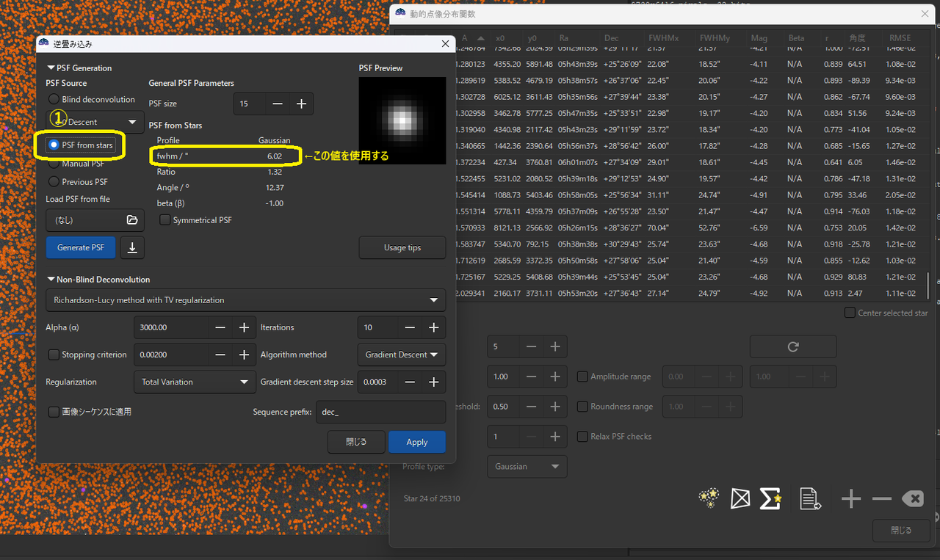
Task: Click the Usage tips button
Action: pos(402,248)
